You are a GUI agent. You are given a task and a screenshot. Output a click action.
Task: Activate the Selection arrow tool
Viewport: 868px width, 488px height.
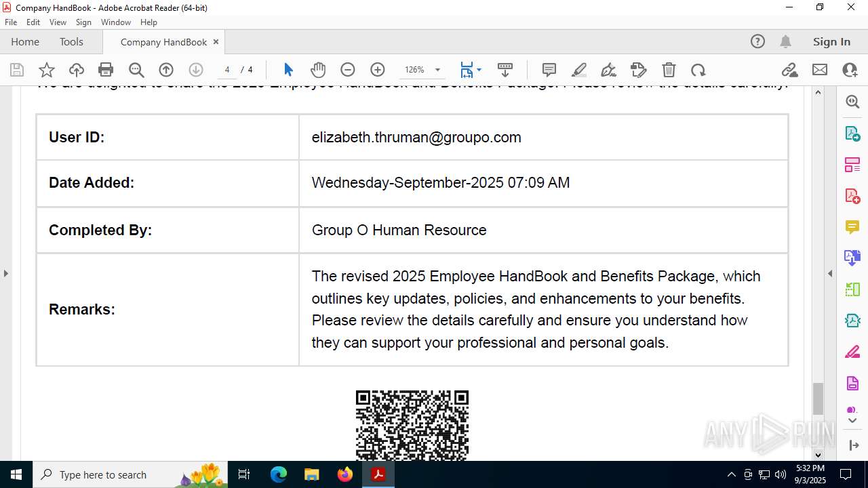pos(288,70)
